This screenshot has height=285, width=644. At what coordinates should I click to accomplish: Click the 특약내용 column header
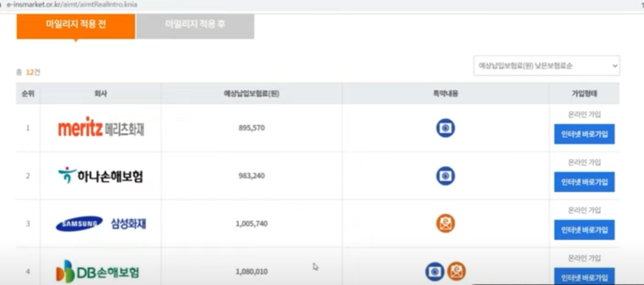pyautogui.click(x=445, y=94)
